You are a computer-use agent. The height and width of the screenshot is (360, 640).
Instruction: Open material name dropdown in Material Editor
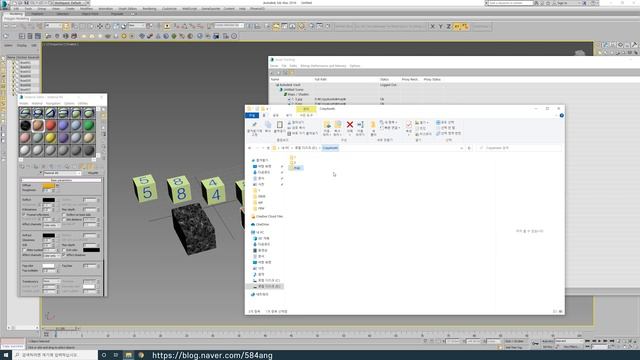(x=62, y=173)
